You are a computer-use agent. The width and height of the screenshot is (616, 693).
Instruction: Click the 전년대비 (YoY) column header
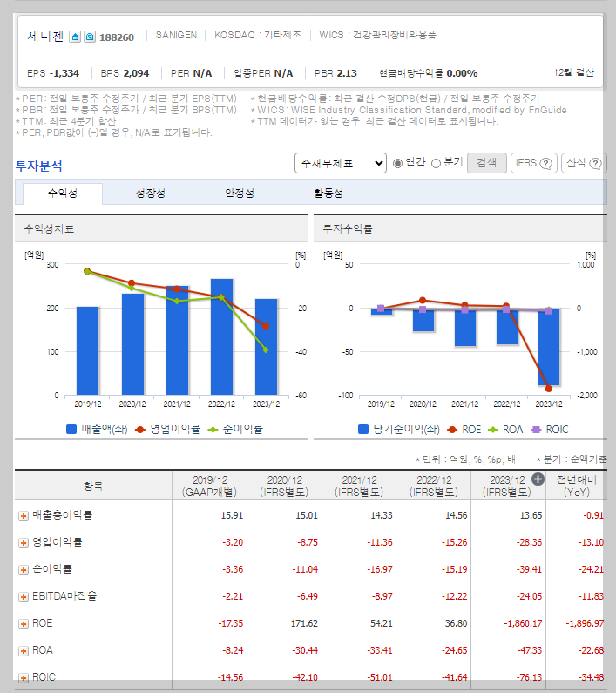click(x=577, y=486)
